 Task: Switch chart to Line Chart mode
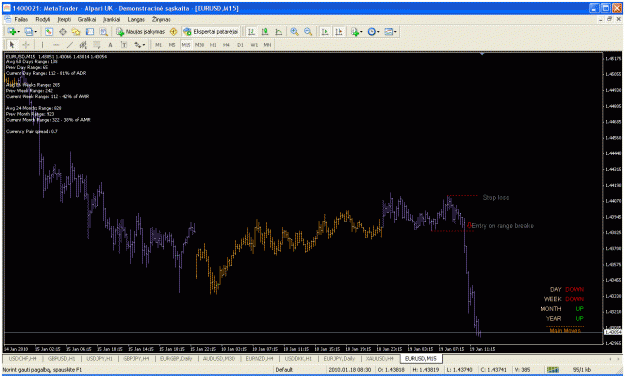click(x=279, y=31)
